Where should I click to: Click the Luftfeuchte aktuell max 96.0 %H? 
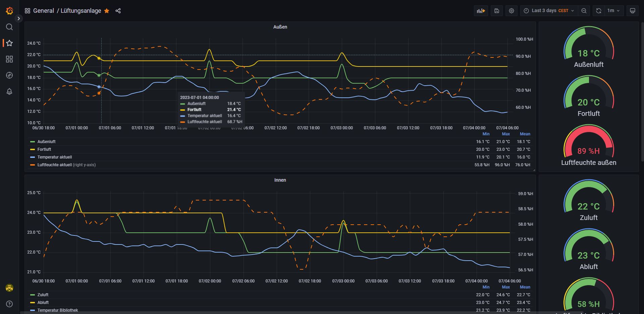pyautogui.click(x=502, y=165)
